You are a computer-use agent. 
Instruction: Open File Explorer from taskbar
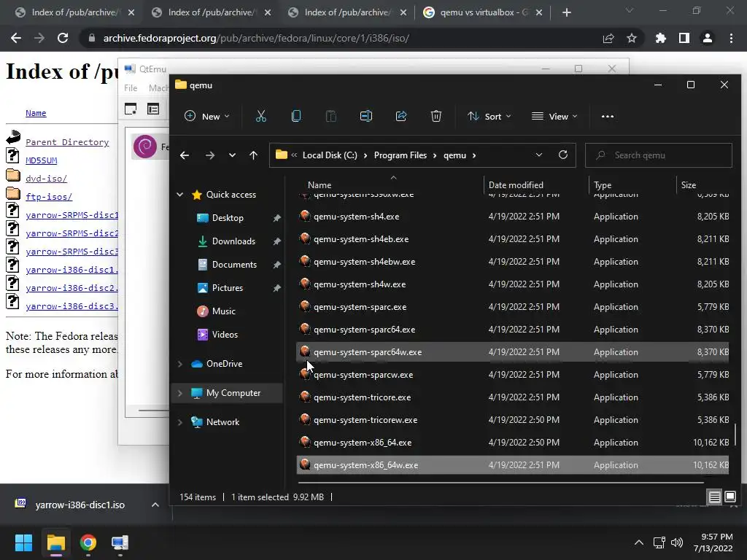click(x=55, y=542)
